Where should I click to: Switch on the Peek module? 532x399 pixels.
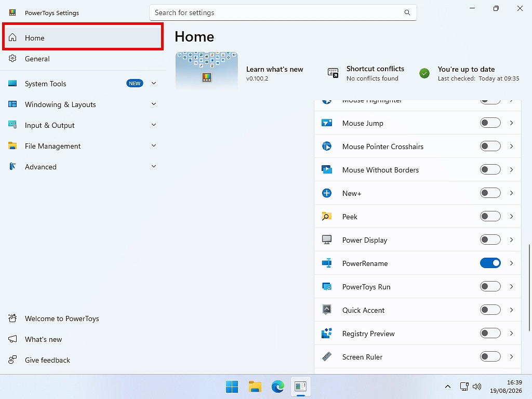coord(490,217)
